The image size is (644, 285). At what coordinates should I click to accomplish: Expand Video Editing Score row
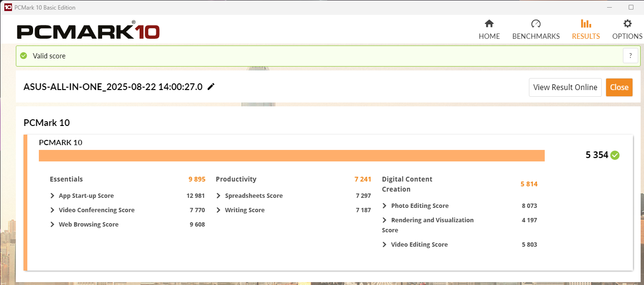point(385,244)
